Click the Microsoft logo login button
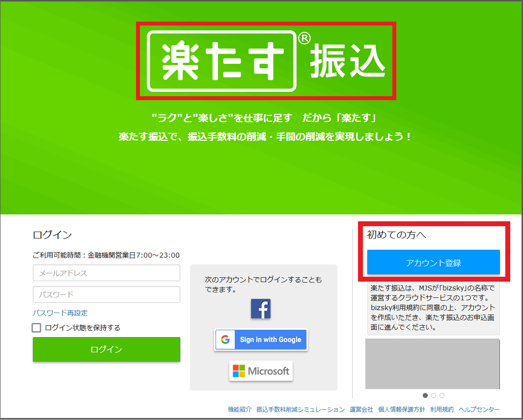Screen dimensions: 523x420 click(x=261, y=370)
